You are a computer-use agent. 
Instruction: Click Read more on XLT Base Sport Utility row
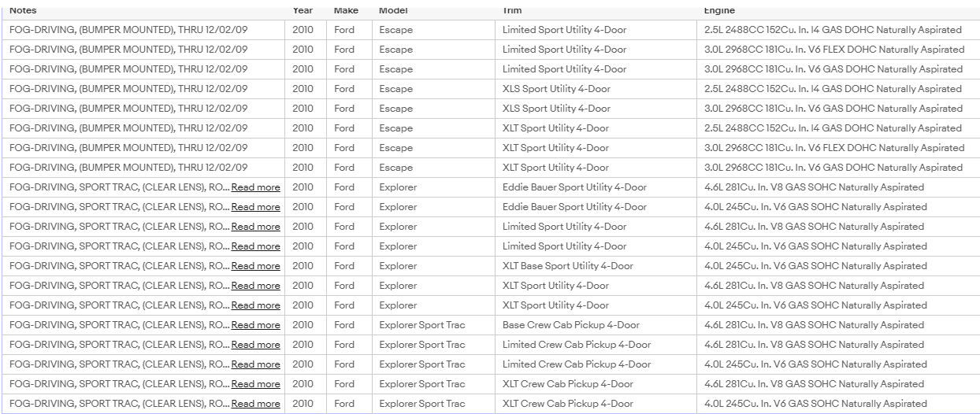click(x=255, y=266)
